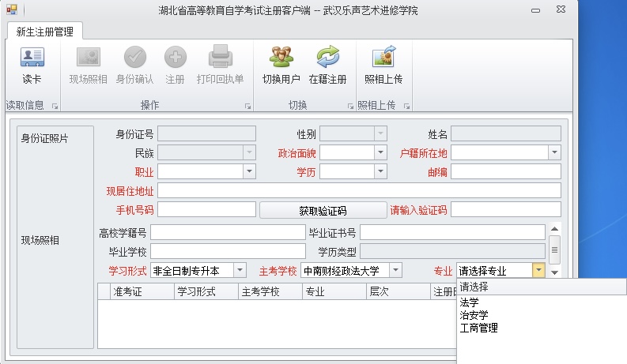
Task: Click the form scrollbar thumb
Action: (x=554, y=250)
